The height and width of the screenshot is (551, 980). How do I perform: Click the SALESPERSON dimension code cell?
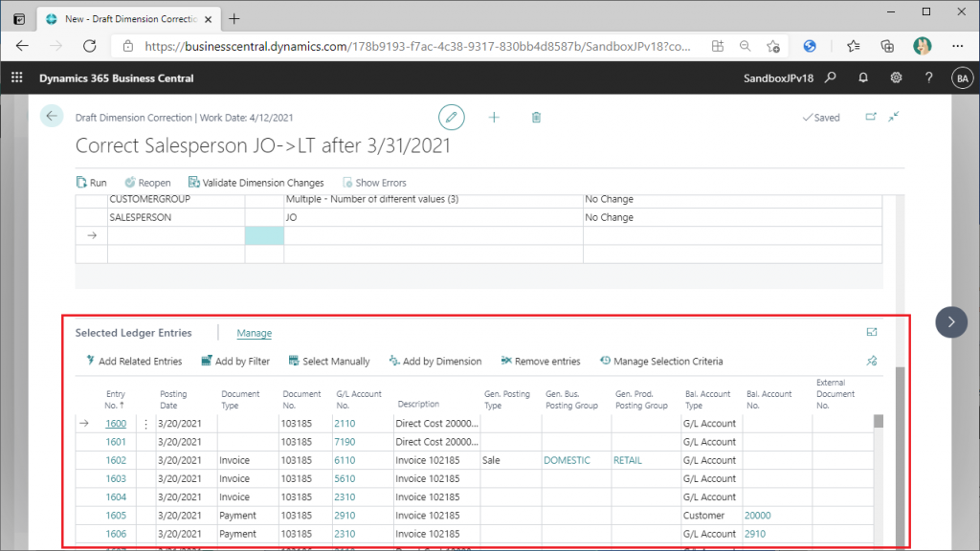coord(176,217)
